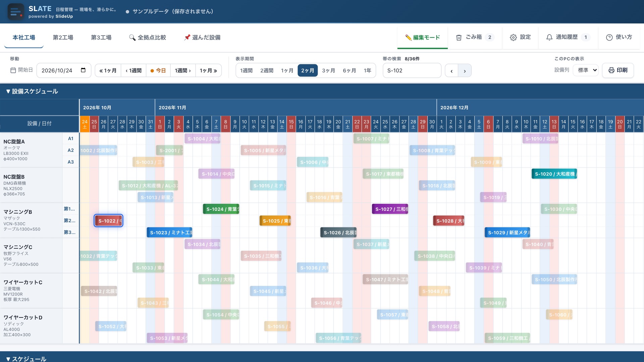The width and height of the screenshot is (644, 362).
Task: Open notification history bell icon
Action: [x=549, y=38]
